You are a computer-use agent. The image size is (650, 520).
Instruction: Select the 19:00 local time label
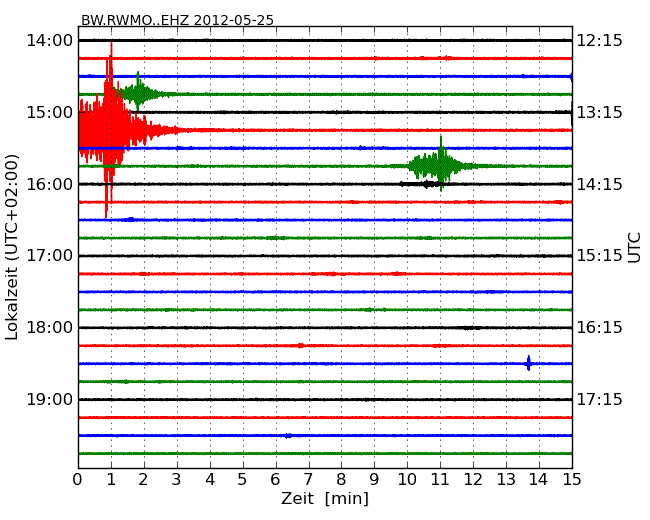pyautogui.click(x=49, y=400)
